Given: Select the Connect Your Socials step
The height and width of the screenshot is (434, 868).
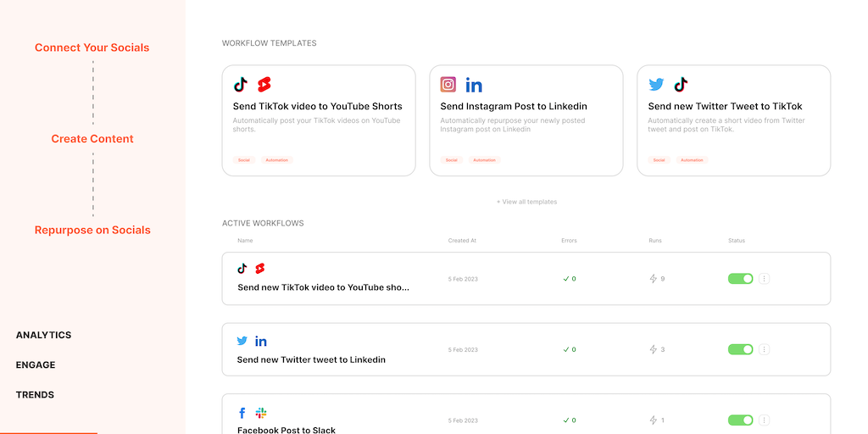Looking at the screenshot, I should [x=92, y=47].
